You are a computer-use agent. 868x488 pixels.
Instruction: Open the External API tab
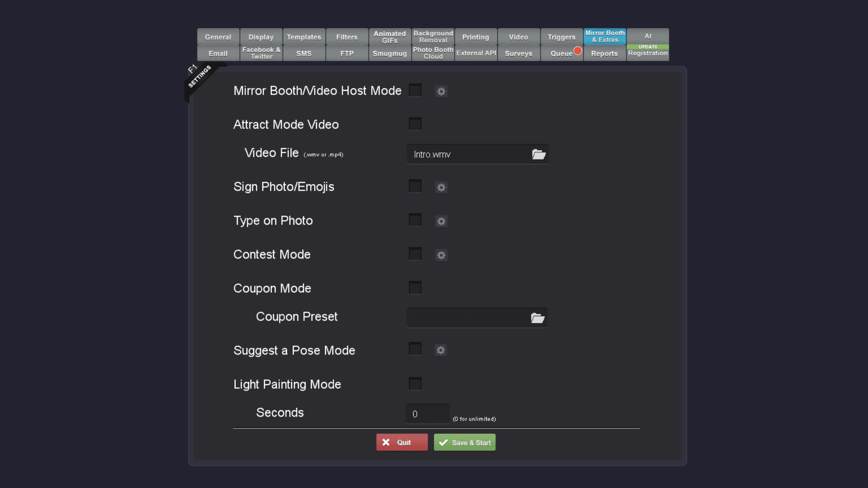coord(476,53)
